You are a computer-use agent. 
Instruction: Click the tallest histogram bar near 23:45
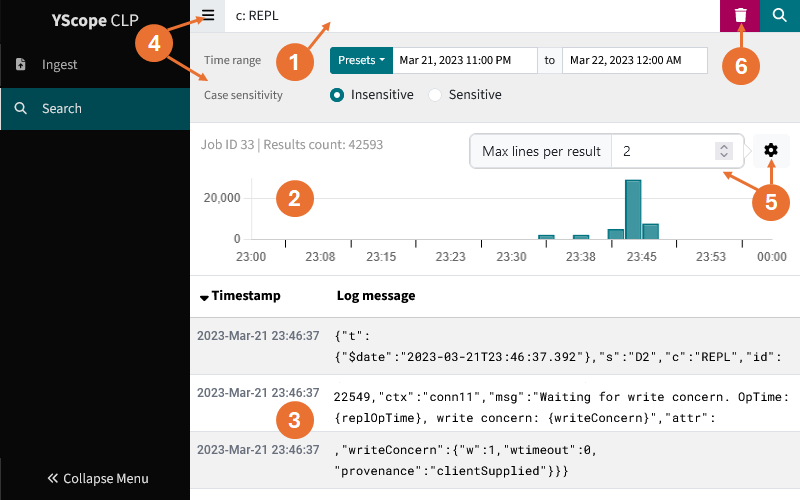click(633, 209)
